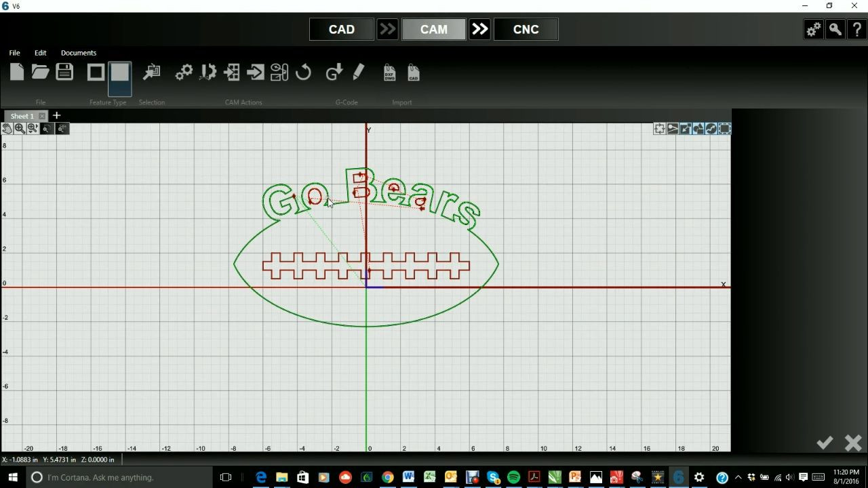
Task: Click the fifth dark view tool icon
Action: coord(62,129)
